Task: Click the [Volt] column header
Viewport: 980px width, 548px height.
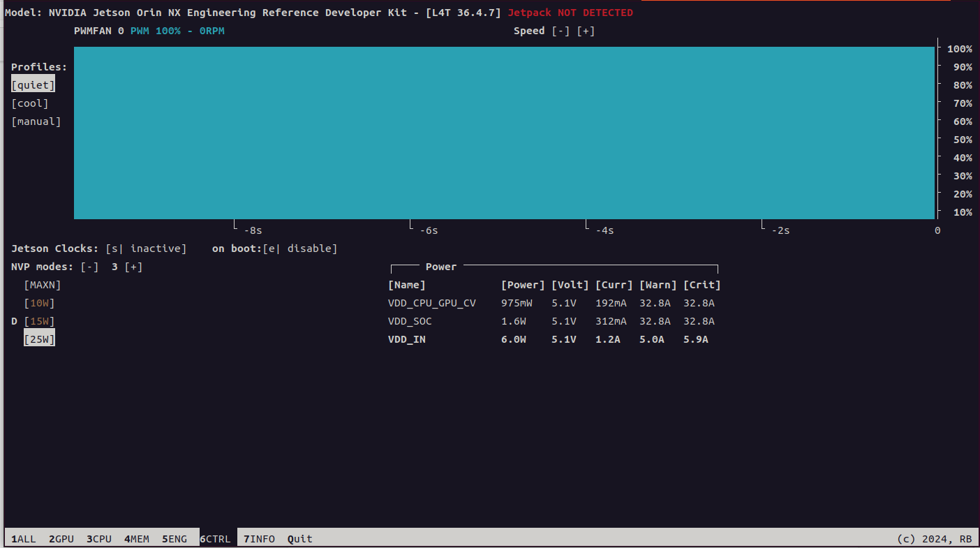Action: click(570, 285)
